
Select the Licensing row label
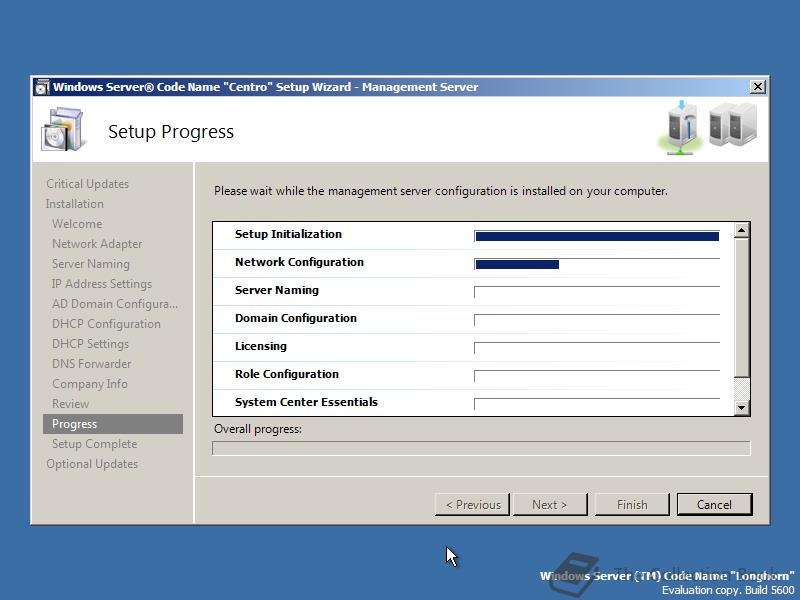(x=261, y=346)
